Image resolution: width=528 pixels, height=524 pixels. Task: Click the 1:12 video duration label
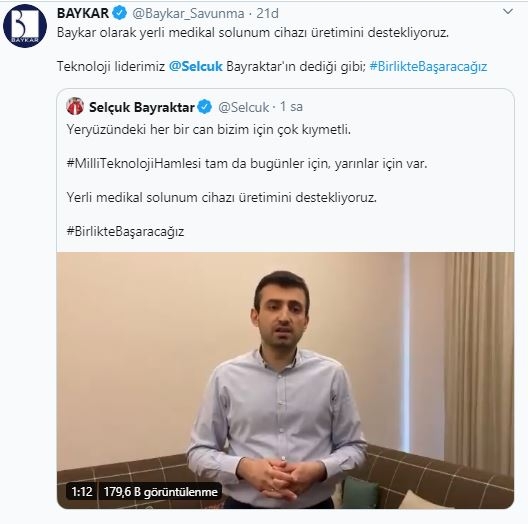tap(82, 492)
